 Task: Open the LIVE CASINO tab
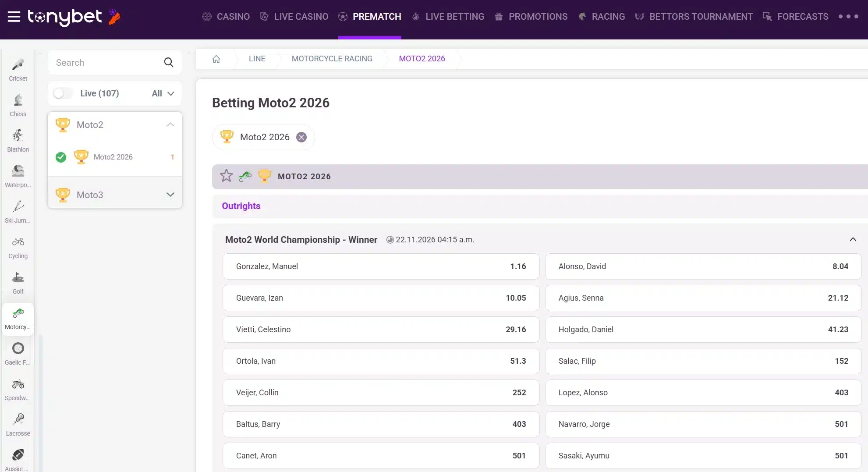click(x=294, y=17)
